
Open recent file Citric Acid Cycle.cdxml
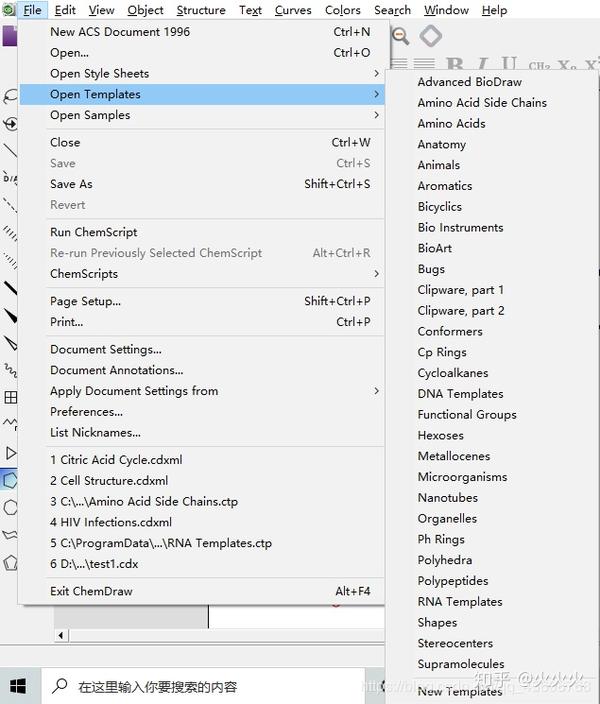point(201,460)
